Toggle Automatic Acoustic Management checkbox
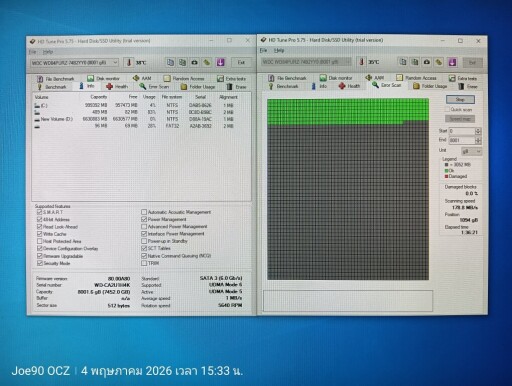The image size is (512, 386). coord(144,212)
